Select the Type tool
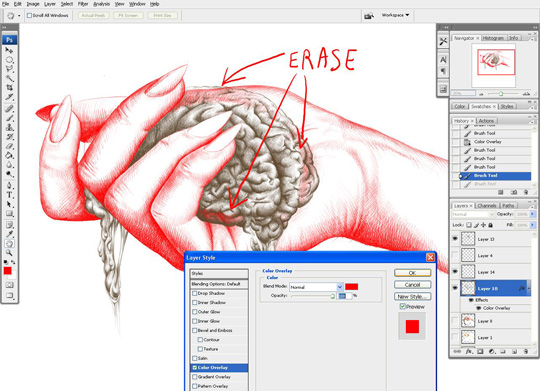Image resolution: width=540 pixels, height=391 pixels. click(9, 195)
